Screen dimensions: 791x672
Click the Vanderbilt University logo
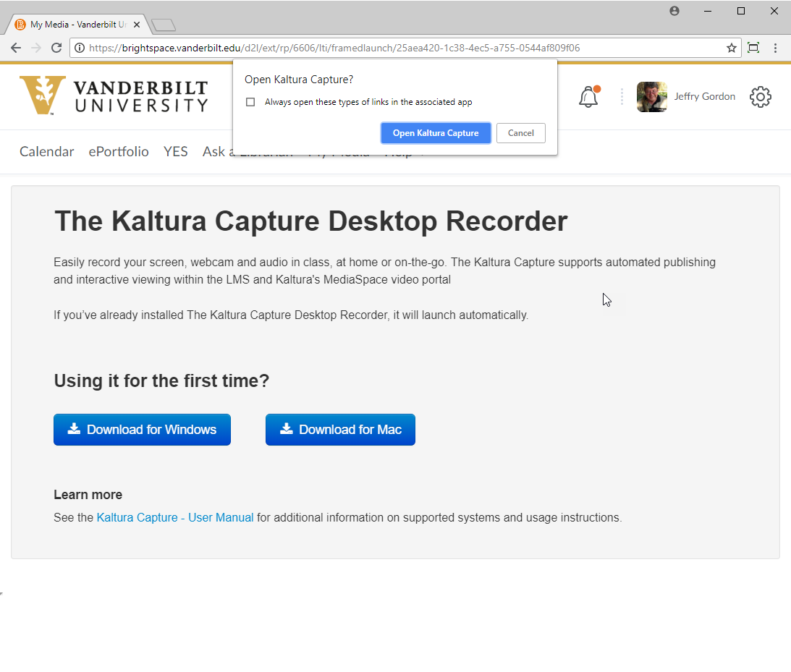(114, 95)
